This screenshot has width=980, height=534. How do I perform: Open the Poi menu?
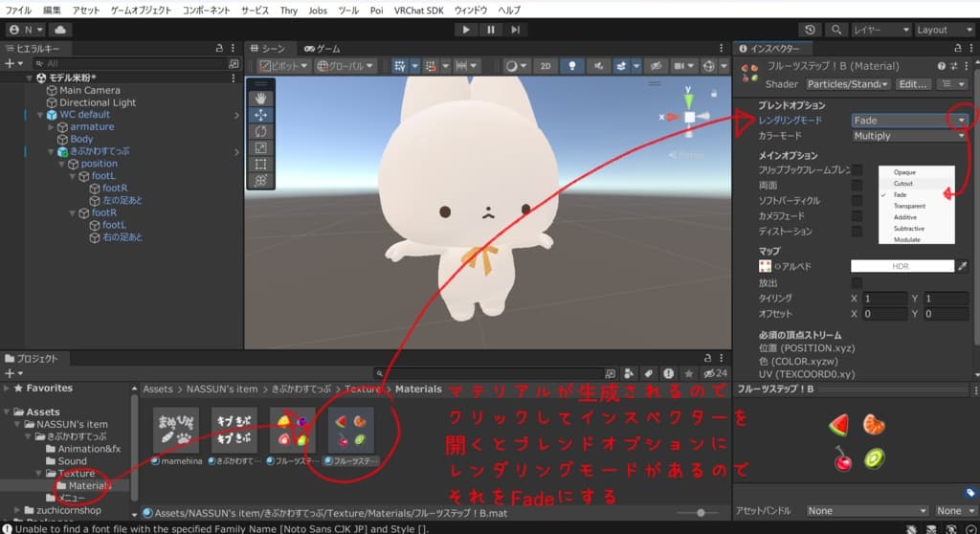(x=376, y=10)
